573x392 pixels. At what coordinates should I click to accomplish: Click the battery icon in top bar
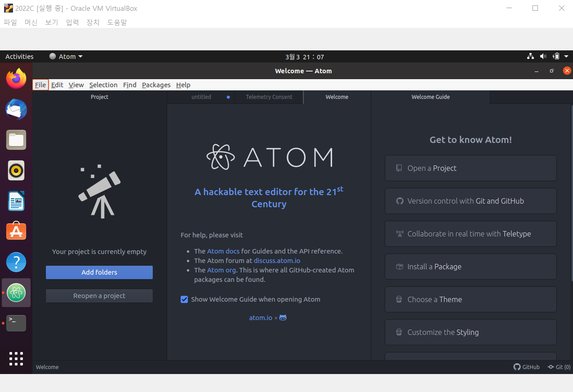(556, 57)
